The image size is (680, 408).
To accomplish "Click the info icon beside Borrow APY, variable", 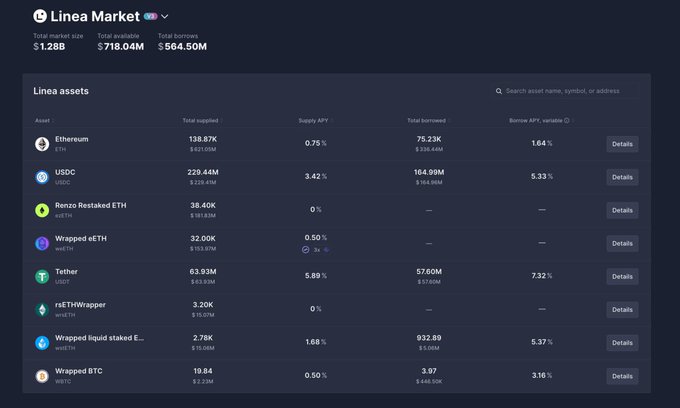I will pyautogui.click(x=566, y=121).
